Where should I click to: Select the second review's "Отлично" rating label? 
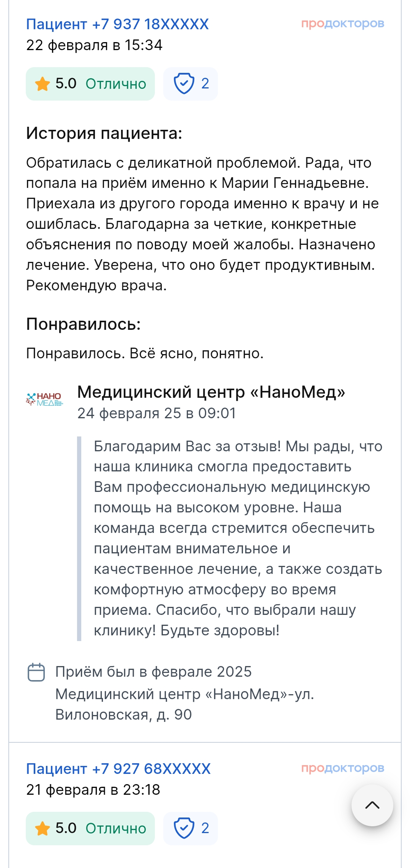[x=116, y=829]
